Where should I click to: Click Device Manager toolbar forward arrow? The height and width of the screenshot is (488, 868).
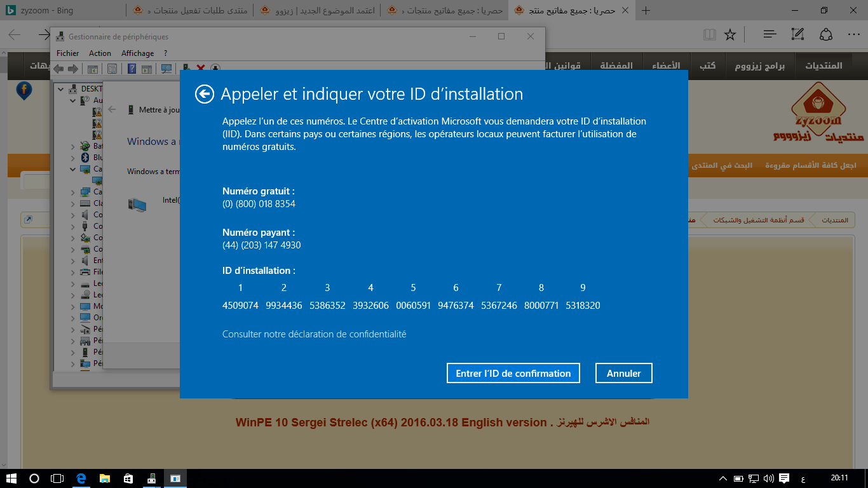(x=73, y=69)
